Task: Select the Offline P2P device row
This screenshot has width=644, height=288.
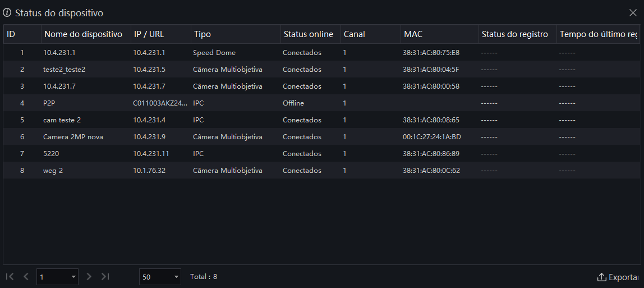Action: coord(321,103)
